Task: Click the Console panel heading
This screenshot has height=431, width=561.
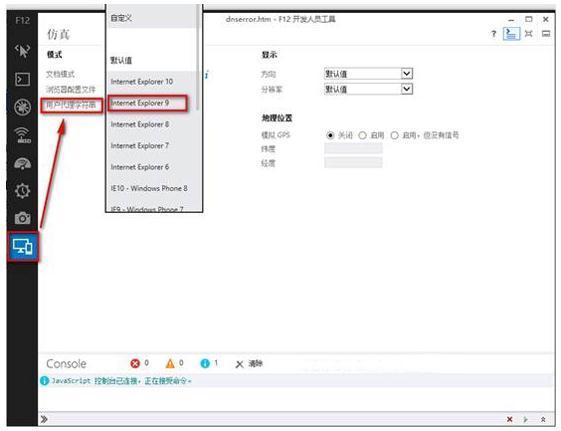Action: pos(66,363)
